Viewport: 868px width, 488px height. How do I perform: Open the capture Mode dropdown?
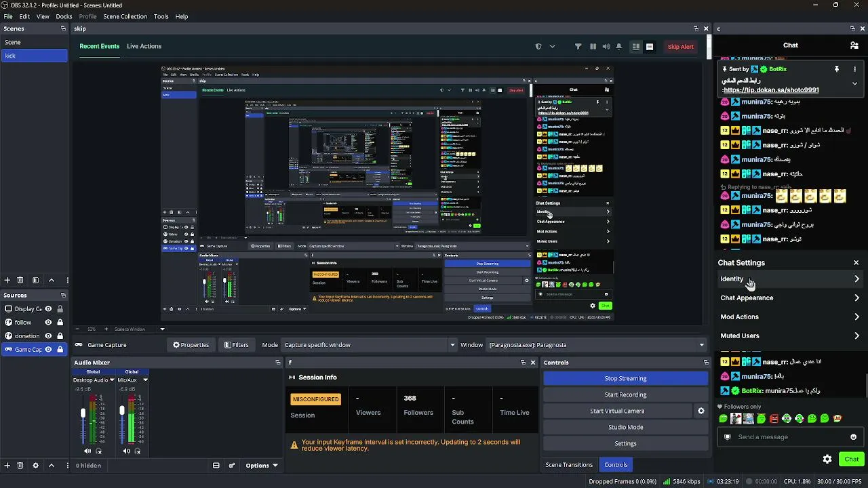[x=369, y=345]
